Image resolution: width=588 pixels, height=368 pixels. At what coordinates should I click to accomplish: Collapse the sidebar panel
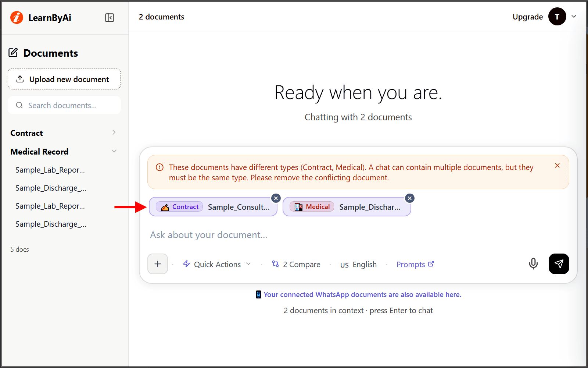coord(110,18)
